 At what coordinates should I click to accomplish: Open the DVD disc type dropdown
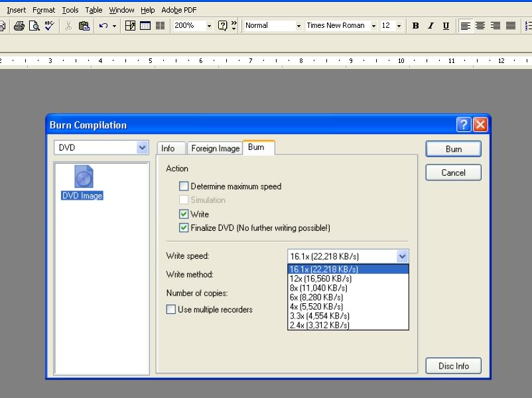click(x=142, y=147)
